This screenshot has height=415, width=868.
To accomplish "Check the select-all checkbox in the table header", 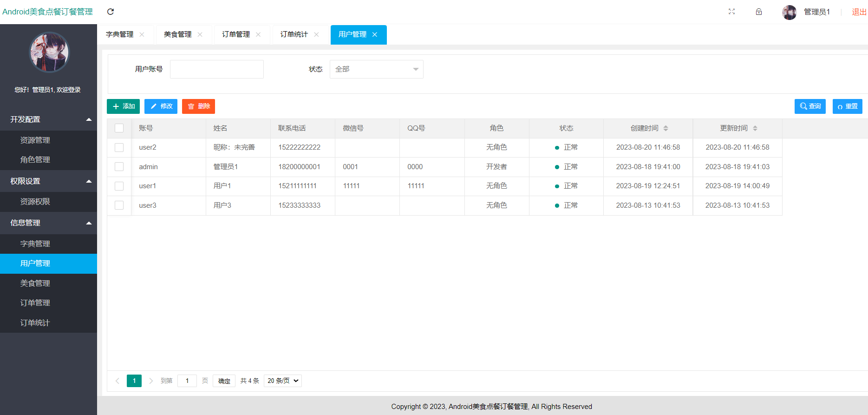I will 119,128.
